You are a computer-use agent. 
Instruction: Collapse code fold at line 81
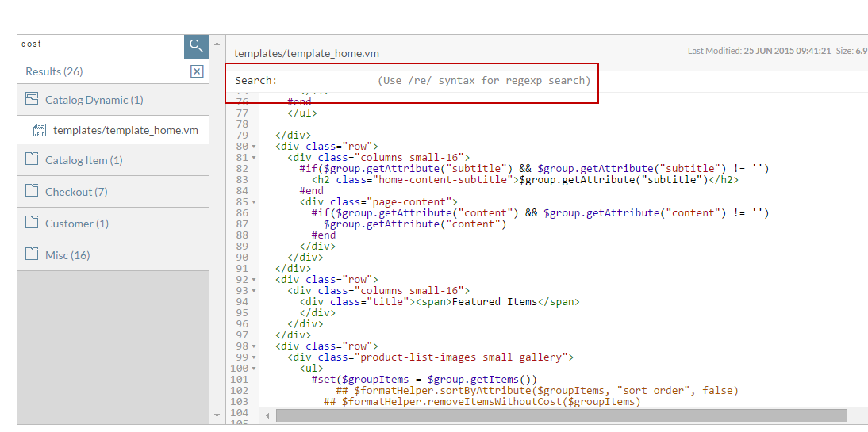coord(254,158)
